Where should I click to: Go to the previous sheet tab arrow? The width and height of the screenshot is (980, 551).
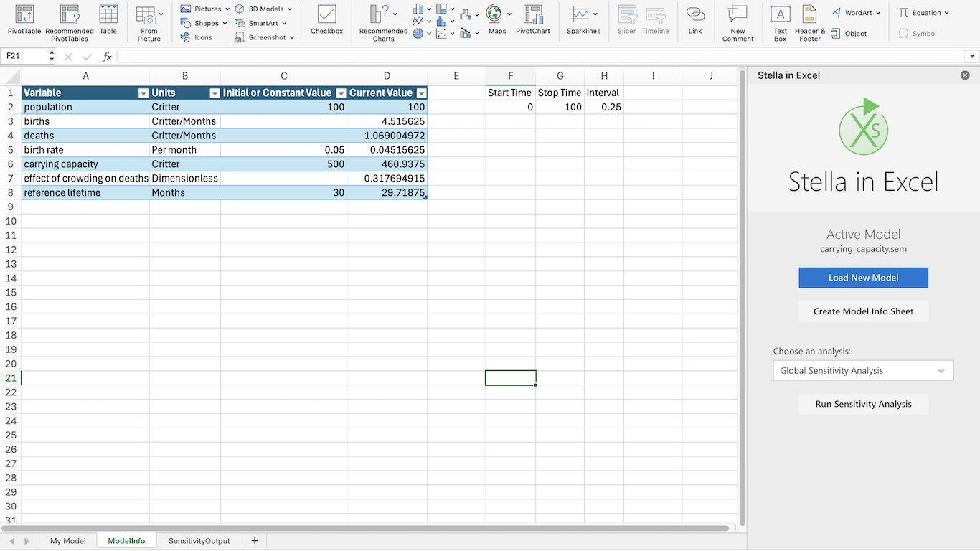click(x=12, y=541)
